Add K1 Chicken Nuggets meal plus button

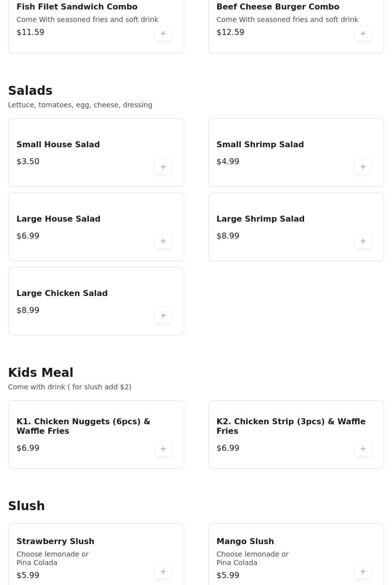163,449
